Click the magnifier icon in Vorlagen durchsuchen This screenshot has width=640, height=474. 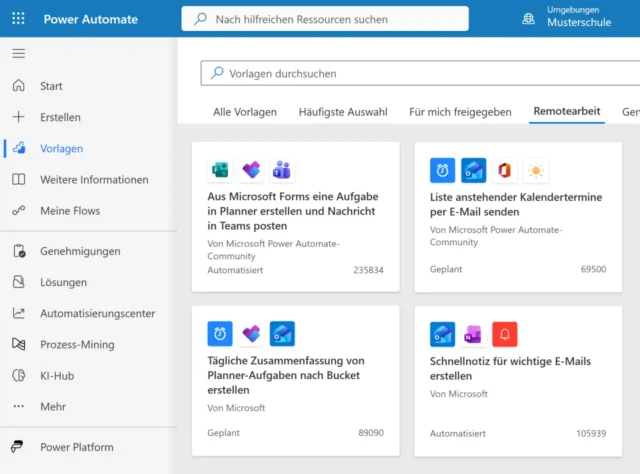click(x=217, y=73)
